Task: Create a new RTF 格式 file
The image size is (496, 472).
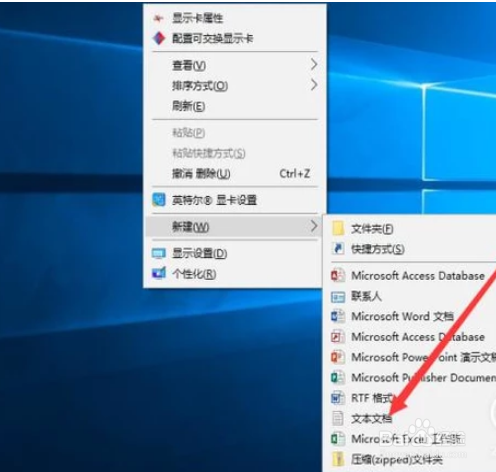Action: click(x=410, y=398)
